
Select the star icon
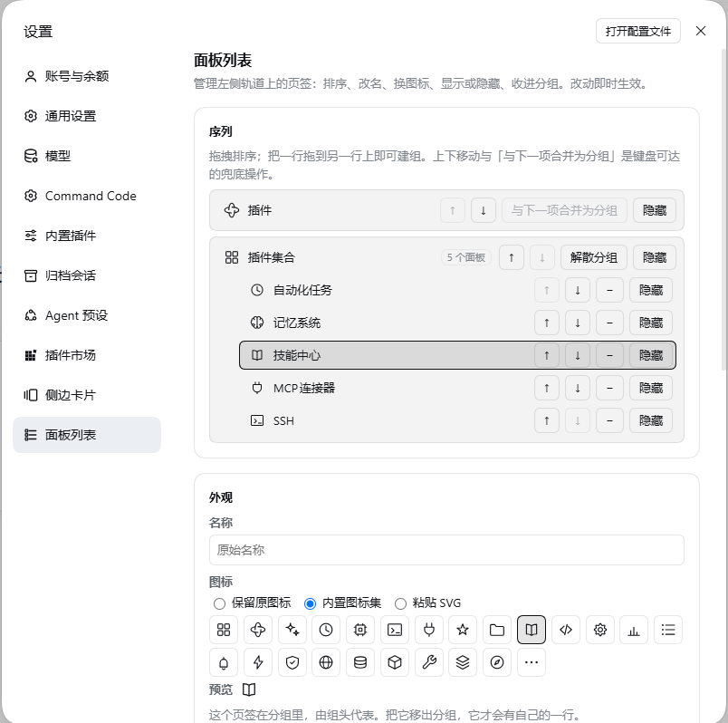coord(463,630)
